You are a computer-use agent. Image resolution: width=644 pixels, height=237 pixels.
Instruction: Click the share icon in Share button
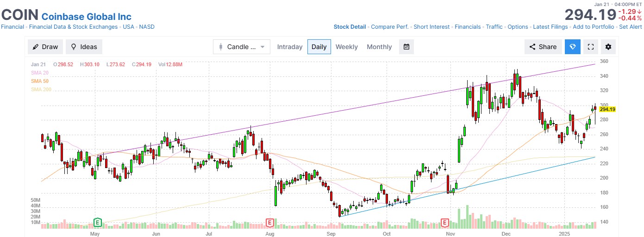pyautogui.click(x=532, y=47)
